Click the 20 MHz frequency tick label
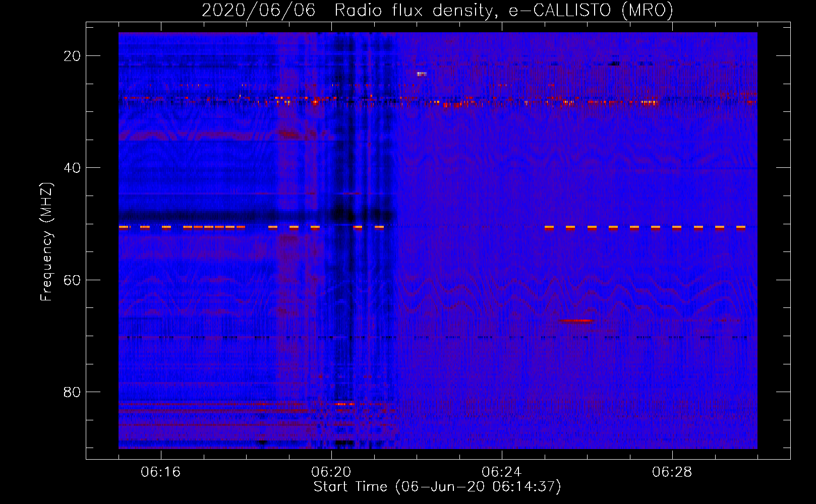 coord(72,56)
